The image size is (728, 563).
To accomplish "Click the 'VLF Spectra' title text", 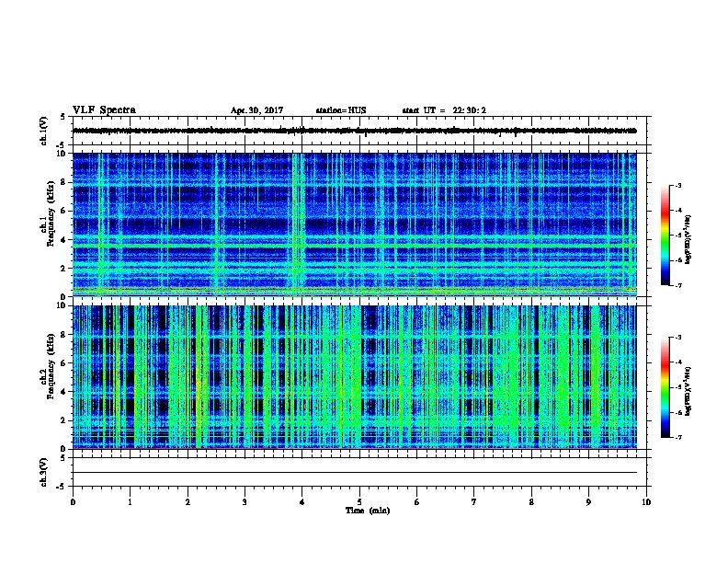I will (x=104, y=110).
